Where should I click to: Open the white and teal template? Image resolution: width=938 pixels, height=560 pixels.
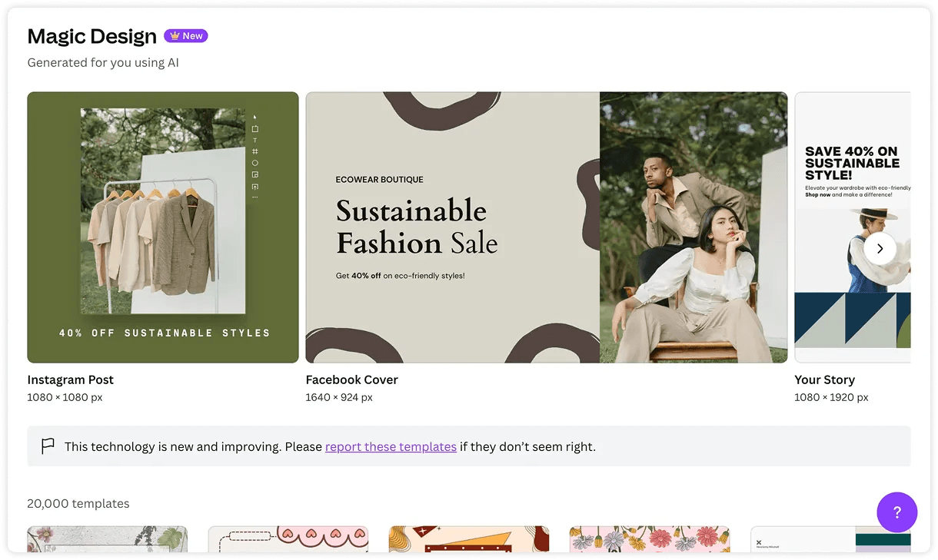click(x=830, y=539)
